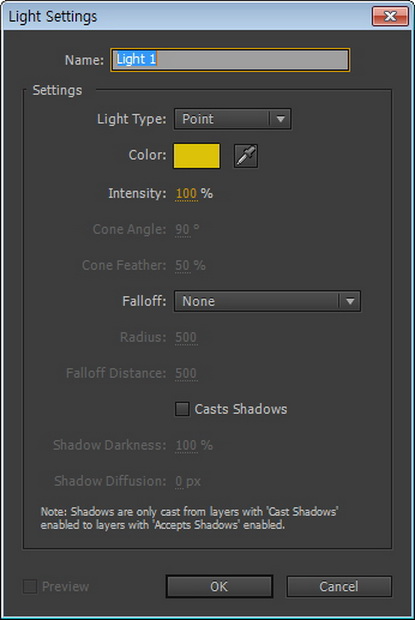Click the Name input field
The width and height of the screenshot is (415, 620).
click(230, 60)
